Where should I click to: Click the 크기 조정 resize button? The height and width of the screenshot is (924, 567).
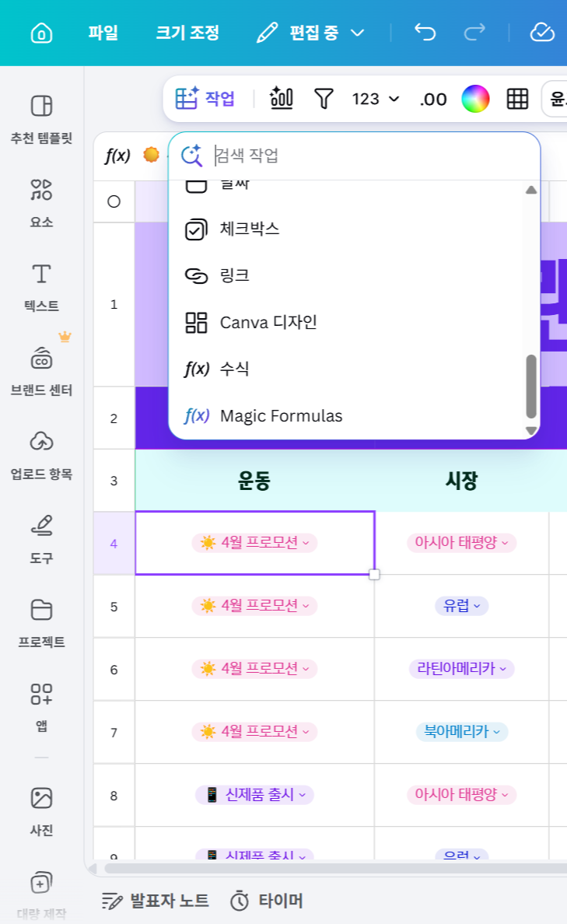187,33
